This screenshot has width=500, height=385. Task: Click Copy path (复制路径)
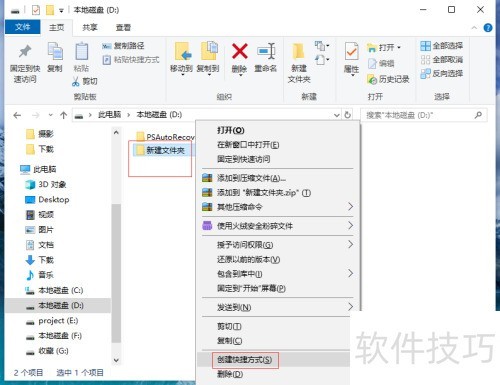coord(124,46)
